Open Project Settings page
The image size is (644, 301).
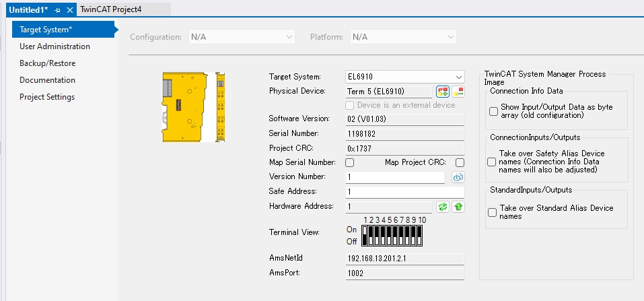coord(47,97)
